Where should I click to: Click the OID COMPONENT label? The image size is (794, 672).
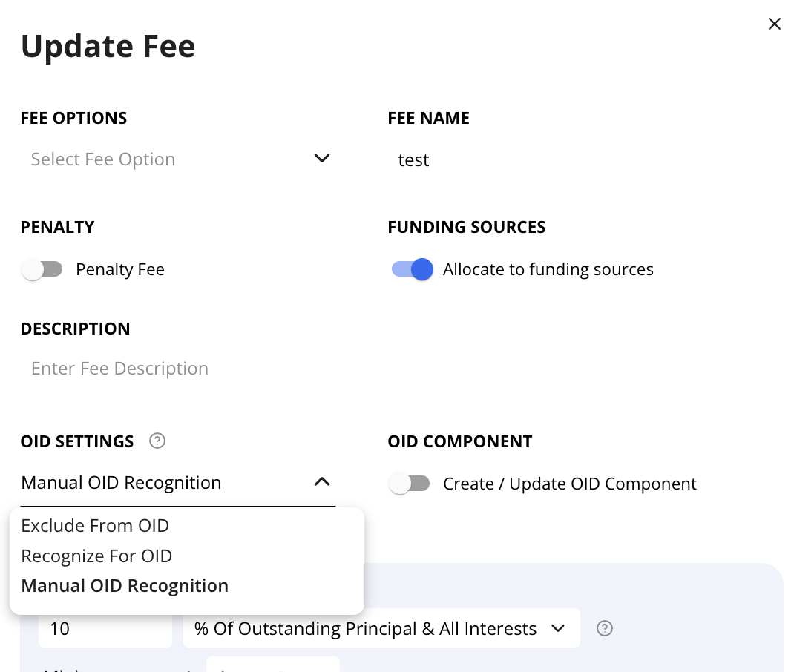[460, 441]
